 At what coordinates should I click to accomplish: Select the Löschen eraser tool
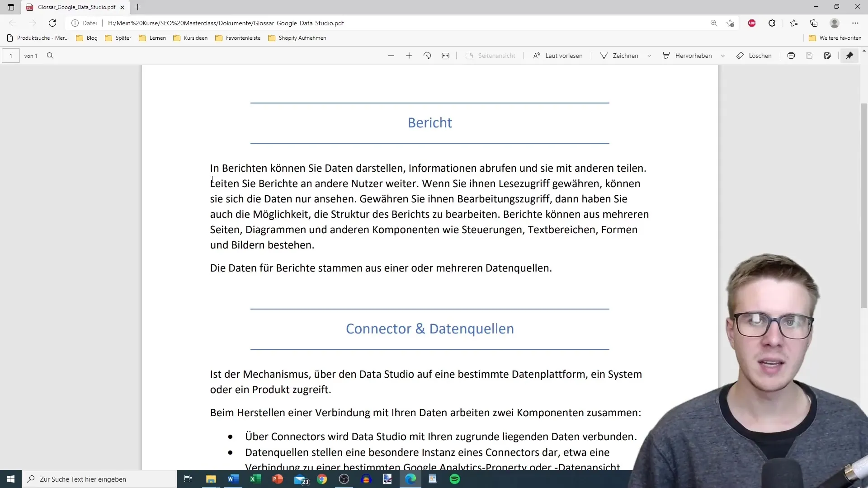[x=754, y=56]
